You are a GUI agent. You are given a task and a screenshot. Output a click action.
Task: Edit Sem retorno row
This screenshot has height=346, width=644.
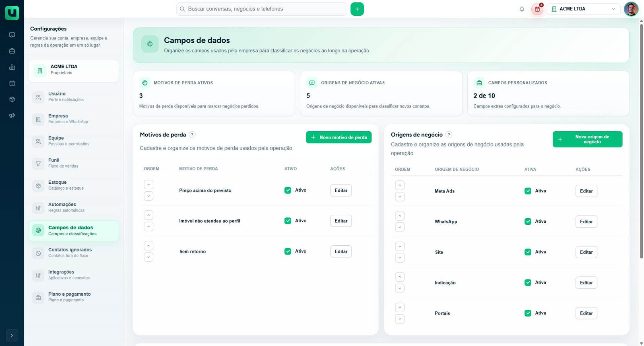pyautogui.click(x=341, y=251)
